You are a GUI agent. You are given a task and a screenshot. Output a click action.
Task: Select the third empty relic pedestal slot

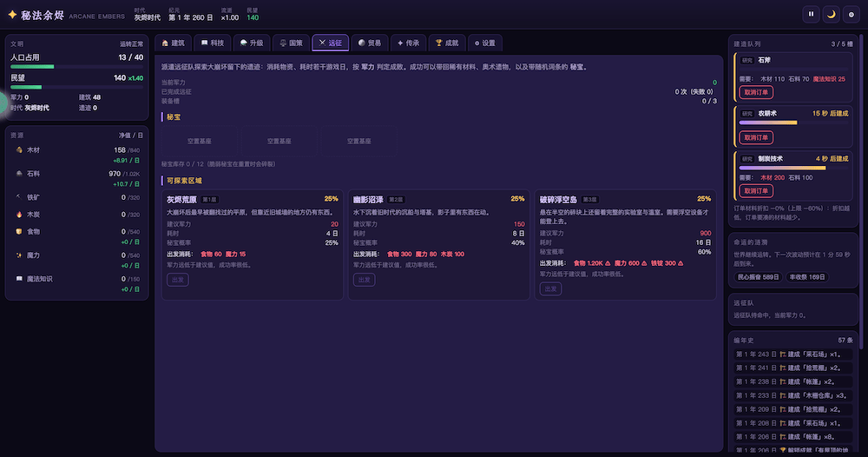point(358,142)
